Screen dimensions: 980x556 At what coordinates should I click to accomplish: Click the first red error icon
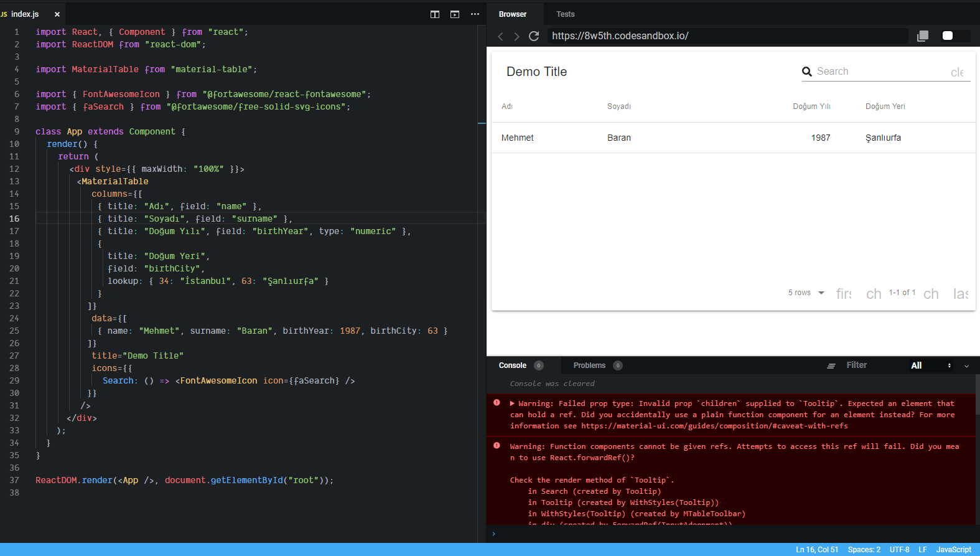pos(497,403)
